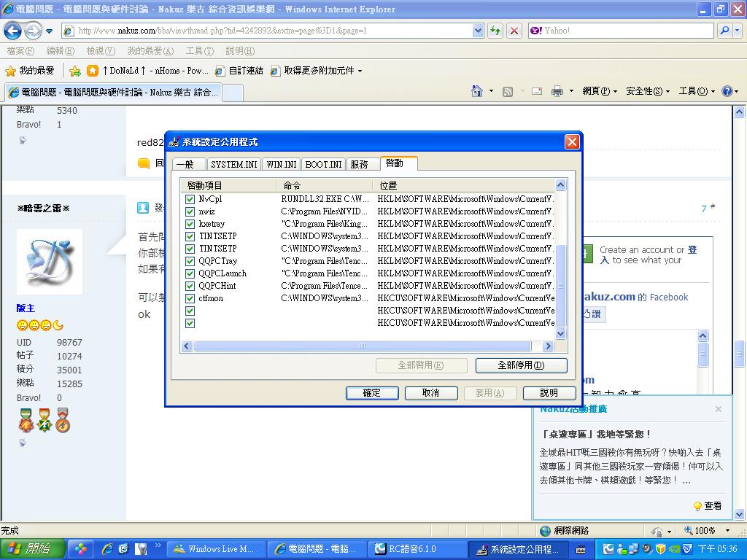Image resolution: width=747 pixels, height=560 pixels.
Task: Click the IE Forward navigation button
Action: (x=32, y=31)
